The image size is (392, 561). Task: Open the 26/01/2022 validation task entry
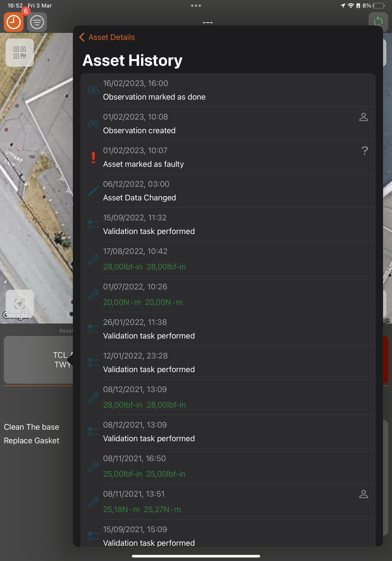pyautogui.click(x=227, y=329)
